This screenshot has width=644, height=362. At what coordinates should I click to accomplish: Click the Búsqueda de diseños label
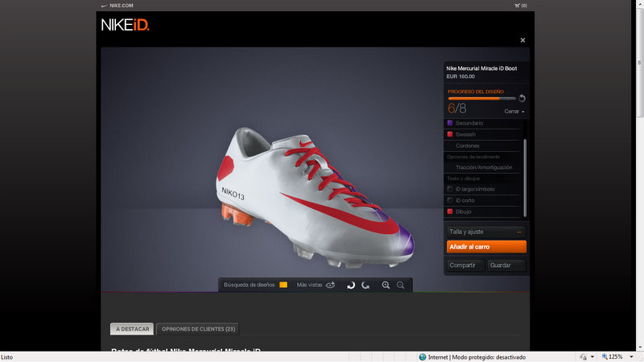pyautogui.click(x=249, y=285)
